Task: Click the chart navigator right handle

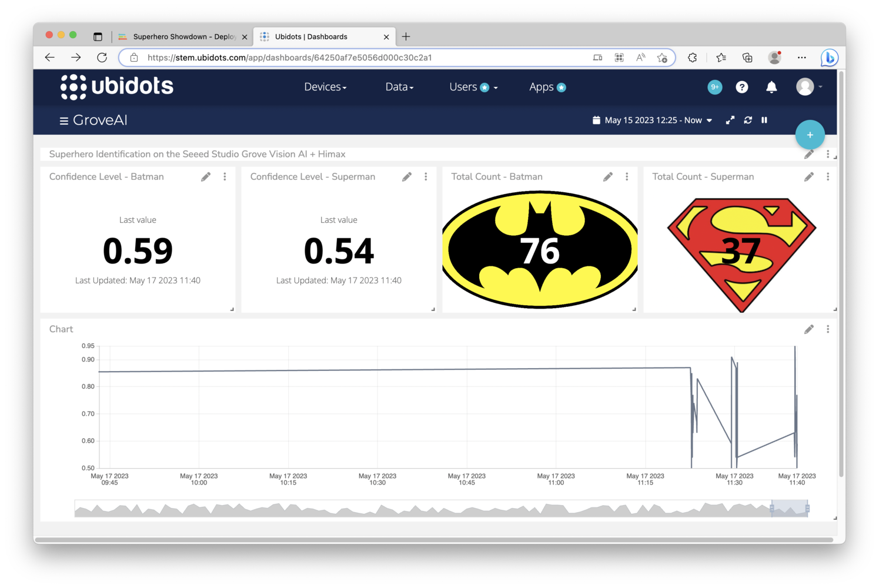Action: click(x=807, y=508)
